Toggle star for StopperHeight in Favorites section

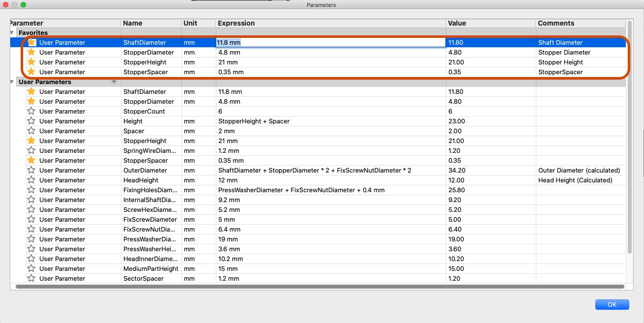[31, 62]
